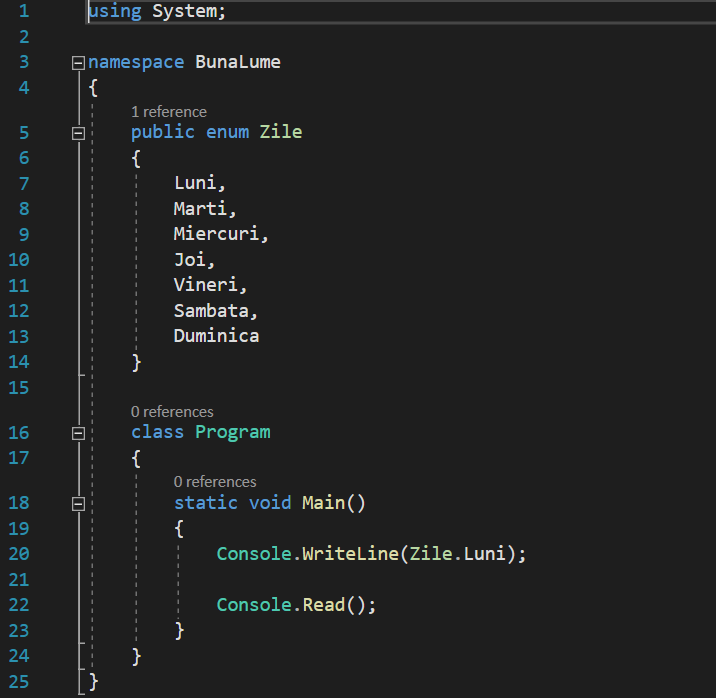Click line number 1 in the margin
The image size is (716, 698).
tap(23, 11)
